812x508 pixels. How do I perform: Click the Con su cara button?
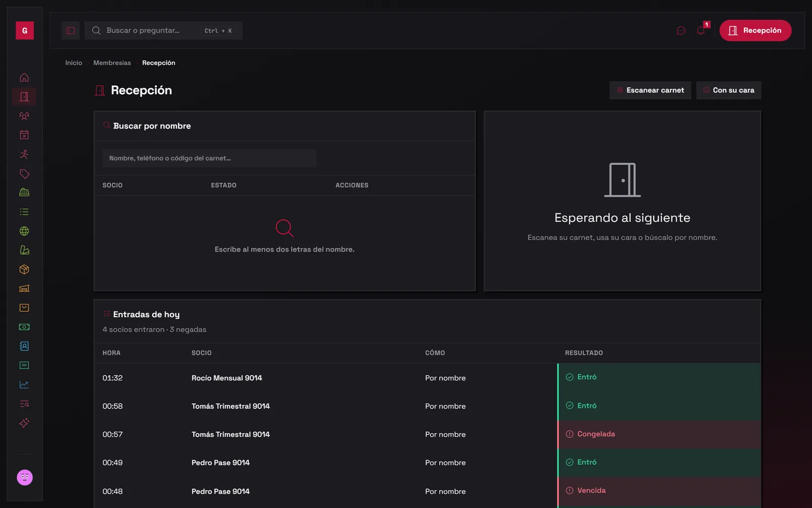[x=728, y=90]
